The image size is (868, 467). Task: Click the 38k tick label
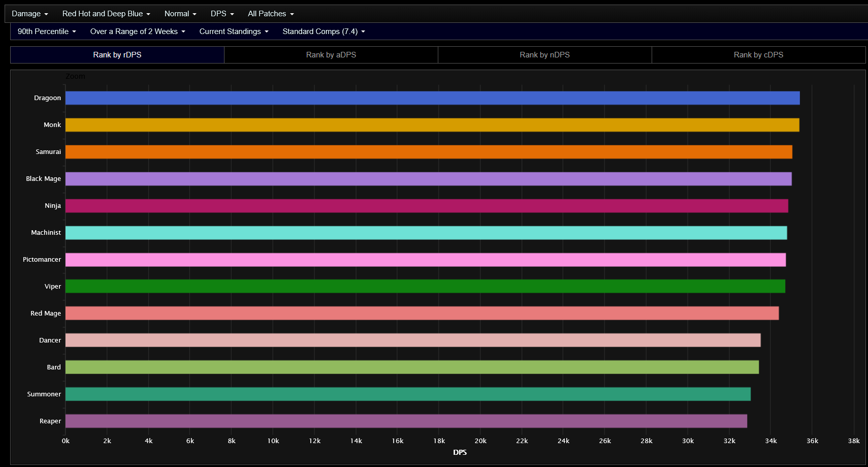coord(854,441)
